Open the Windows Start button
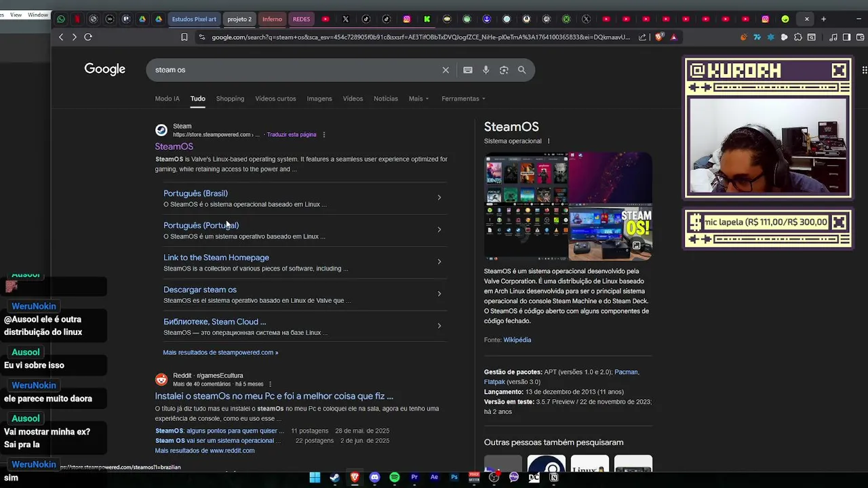This screenshot has width=868, height=488. coord(315,477)
